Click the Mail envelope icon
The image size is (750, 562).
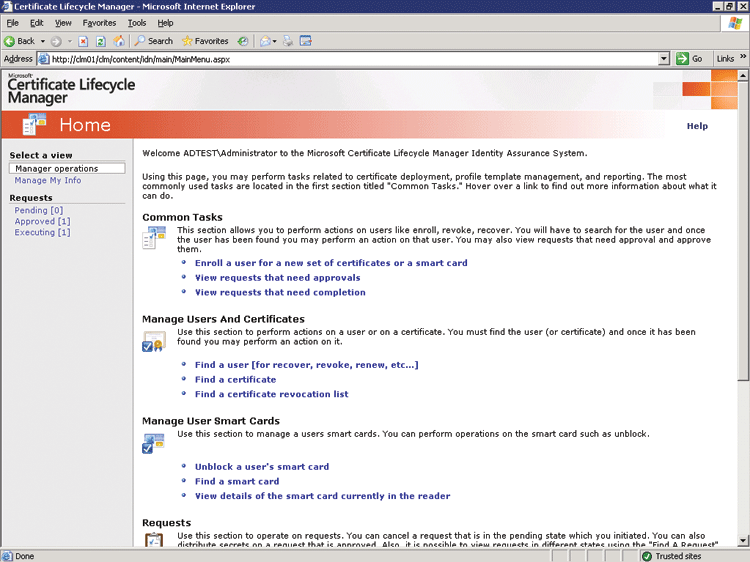(265, 42)
